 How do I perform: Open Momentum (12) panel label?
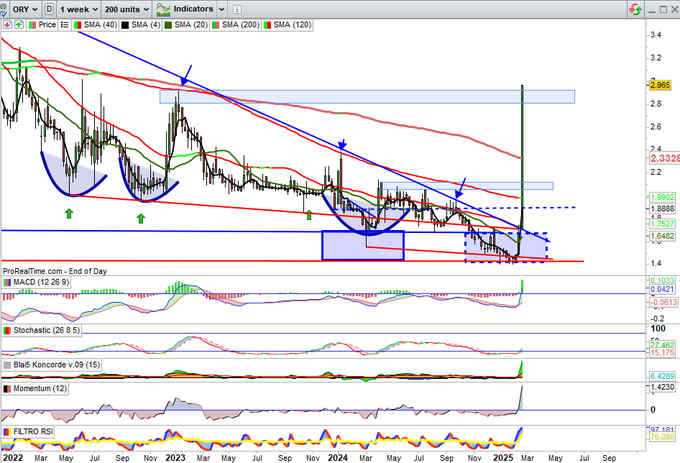(40, 388)
